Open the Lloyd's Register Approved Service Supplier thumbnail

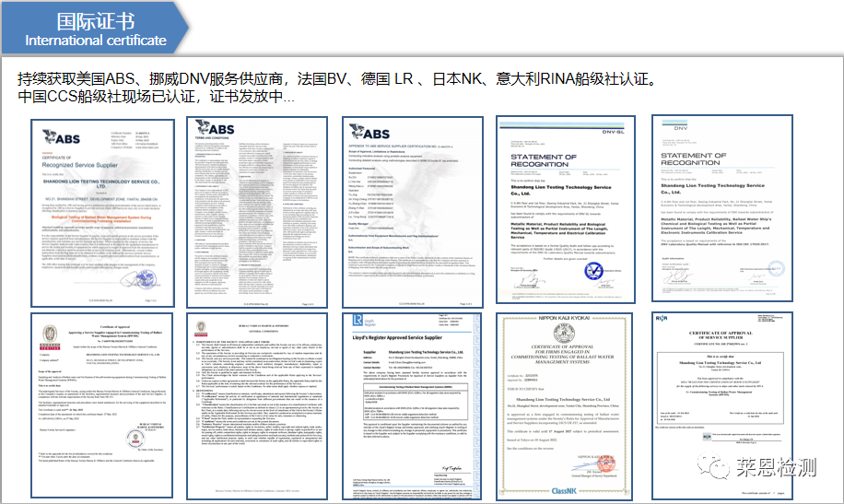point(412,406)
